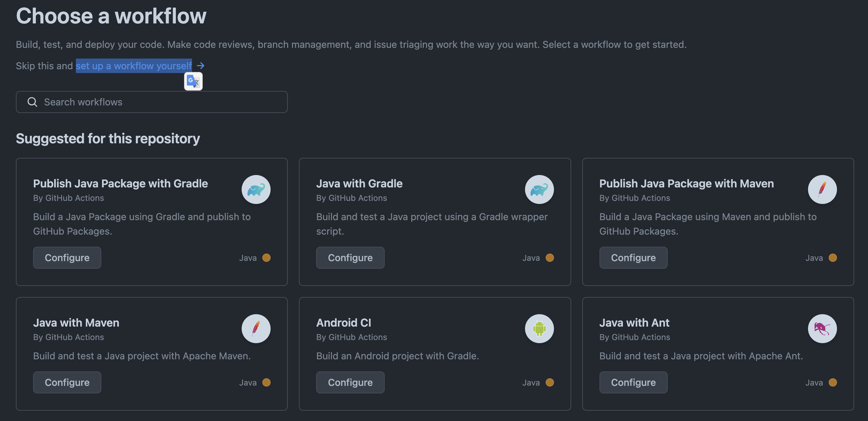This screenshot has width=868, height=421.
Task: Click the 'Publish Java Package with Maven' title
Action: (687, 184)
